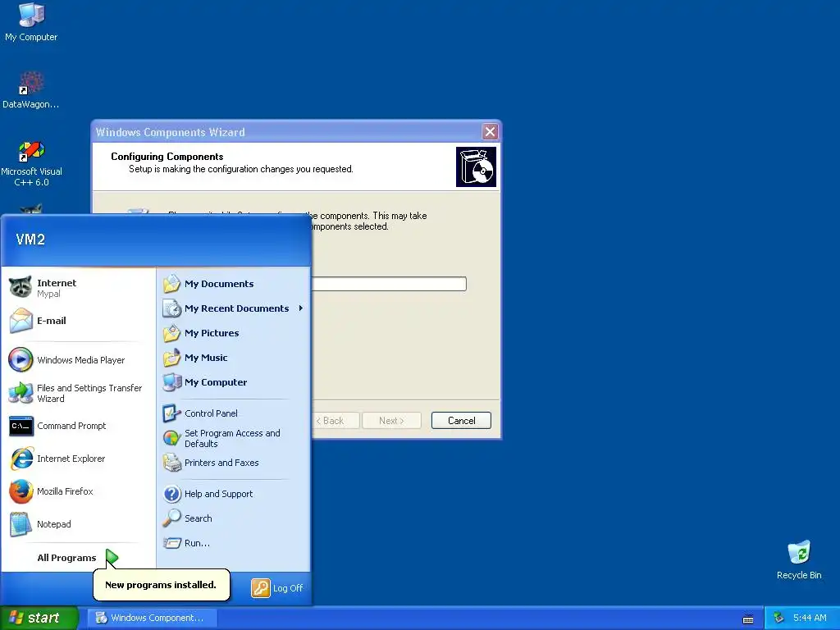840x630 pixels.
Task: Launch the Command Prompt icon
Action: tap(21, 426)
